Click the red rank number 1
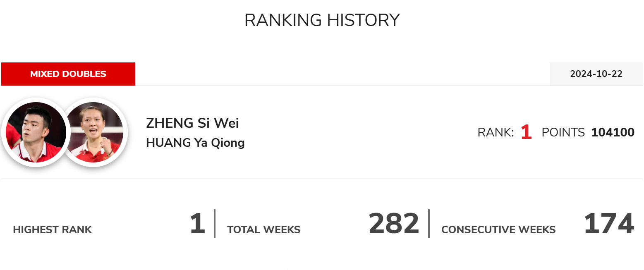The width and height of the screenshot is (644, 270). (x=526, y=132)
